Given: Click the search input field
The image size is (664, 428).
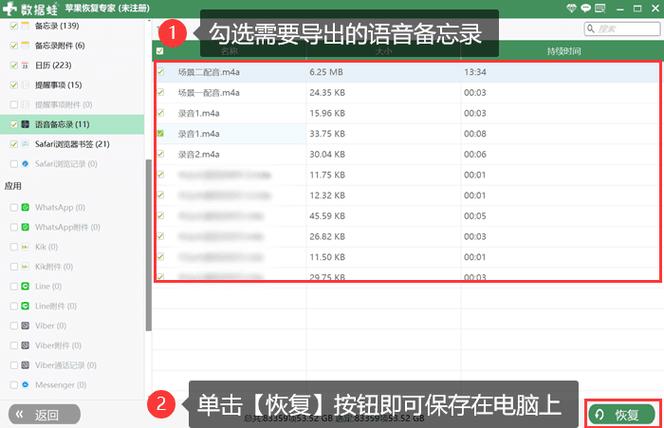Looking at the screenshot, I should (622, 29).
